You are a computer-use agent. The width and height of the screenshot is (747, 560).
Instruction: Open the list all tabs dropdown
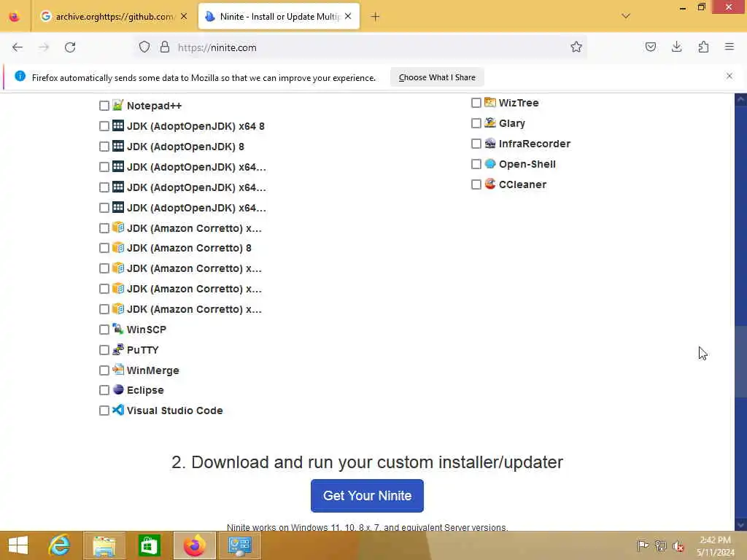[626, 16]
